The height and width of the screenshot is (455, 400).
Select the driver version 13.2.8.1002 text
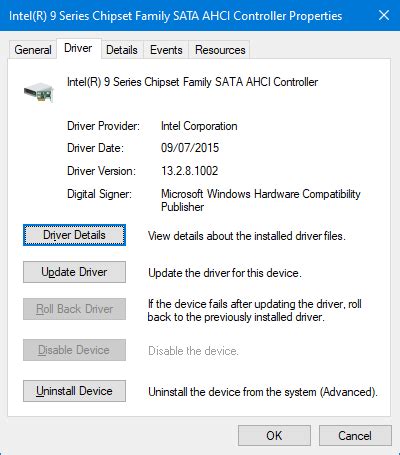pos(189,171)
